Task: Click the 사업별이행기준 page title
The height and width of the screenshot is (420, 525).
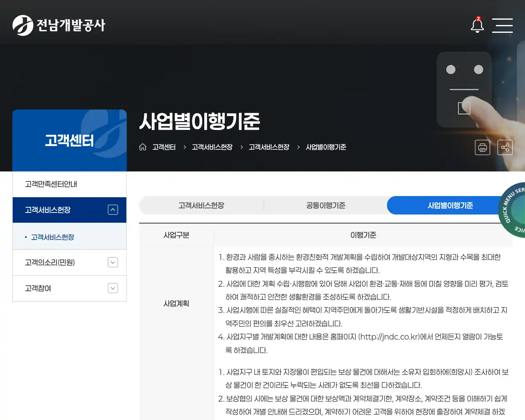Action: point(200,121)
